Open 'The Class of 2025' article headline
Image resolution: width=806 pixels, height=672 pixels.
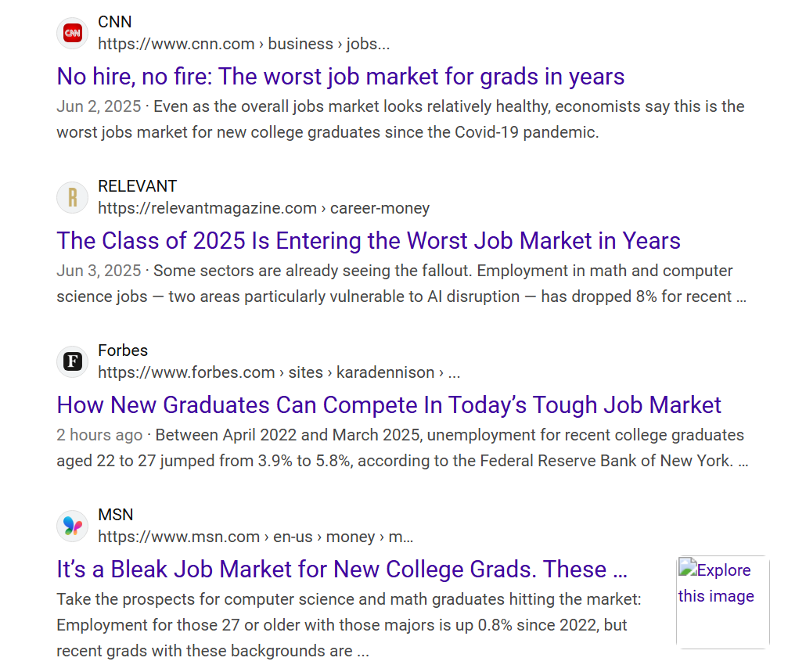pyautogui.click(x=369, y=241)
